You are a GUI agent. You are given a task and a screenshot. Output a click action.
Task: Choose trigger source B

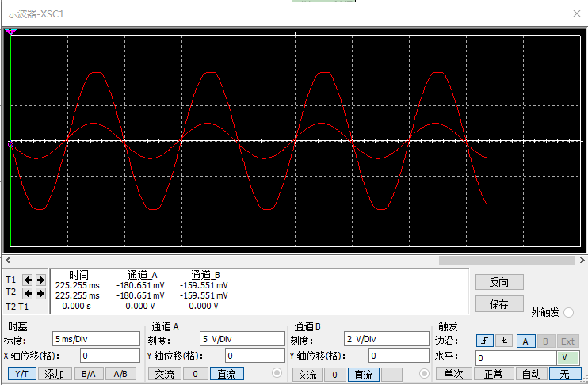coord(545,341)
